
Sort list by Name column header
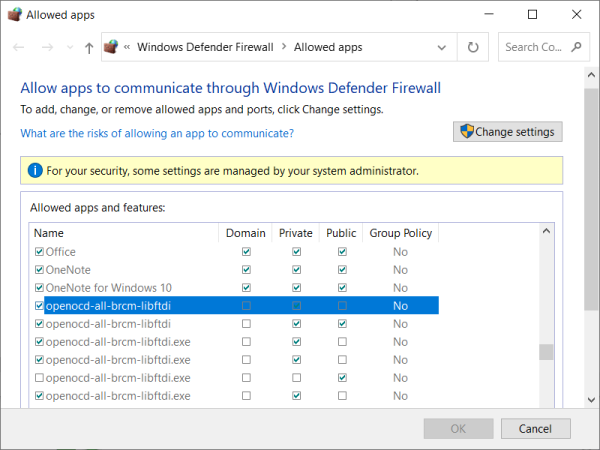(123, 233)
